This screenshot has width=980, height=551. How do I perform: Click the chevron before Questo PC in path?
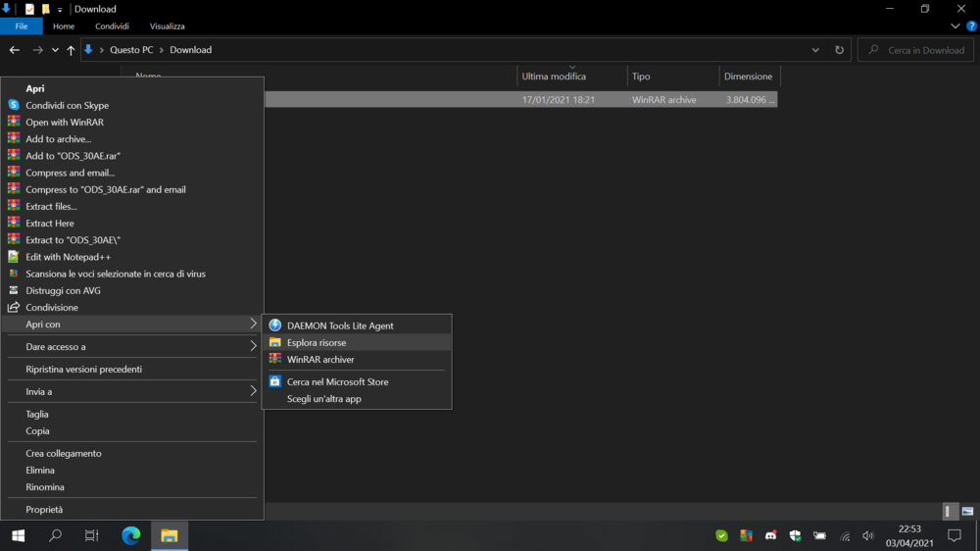click(101, 50)
